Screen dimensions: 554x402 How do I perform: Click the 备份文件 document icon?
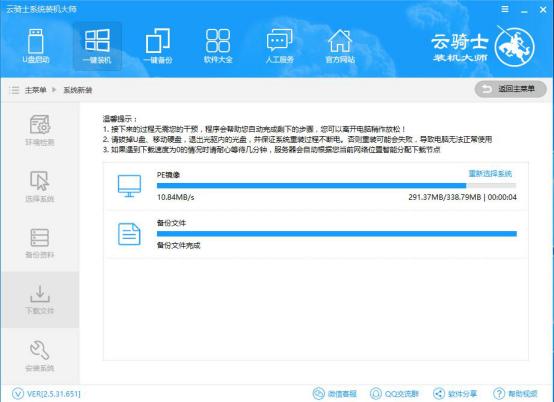pos(129,234)
